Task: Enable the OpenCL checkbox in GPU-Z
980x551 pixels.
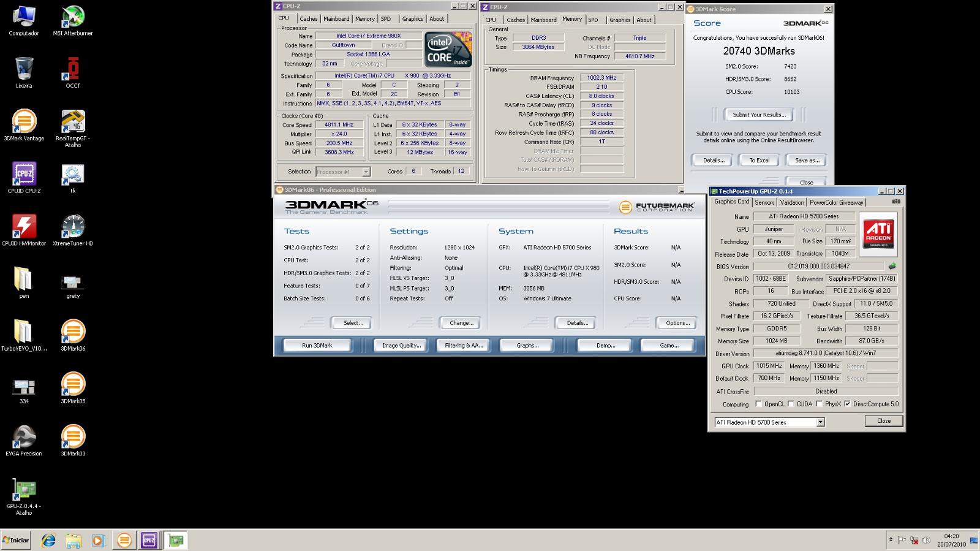Action: [759, 404]
